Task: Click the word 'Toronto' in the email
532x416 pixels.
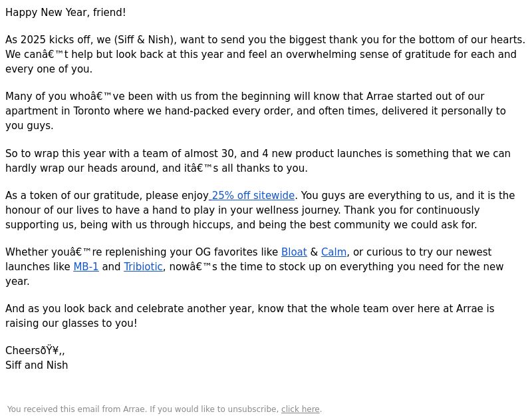Action: pyautogui.click(x=92, y=111)
